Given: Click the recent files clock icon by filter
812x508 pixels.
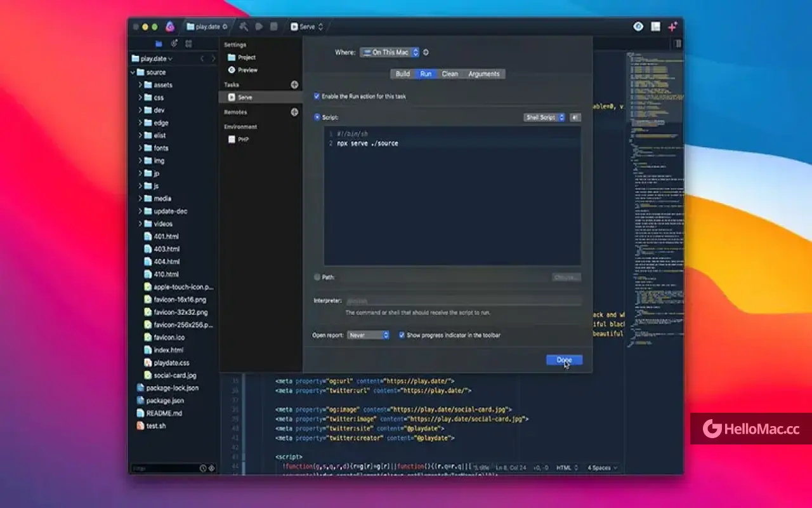Looking at the screenshot, I should click(203, 468).
